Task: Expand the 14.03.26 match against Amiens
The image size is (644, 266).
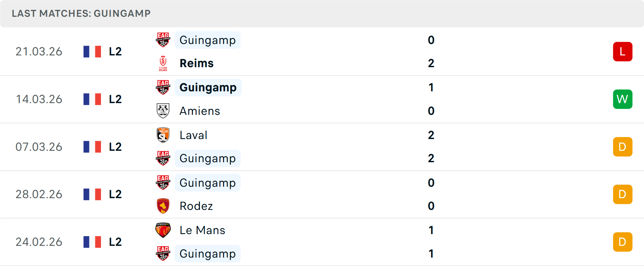Action: pos(322,99)
